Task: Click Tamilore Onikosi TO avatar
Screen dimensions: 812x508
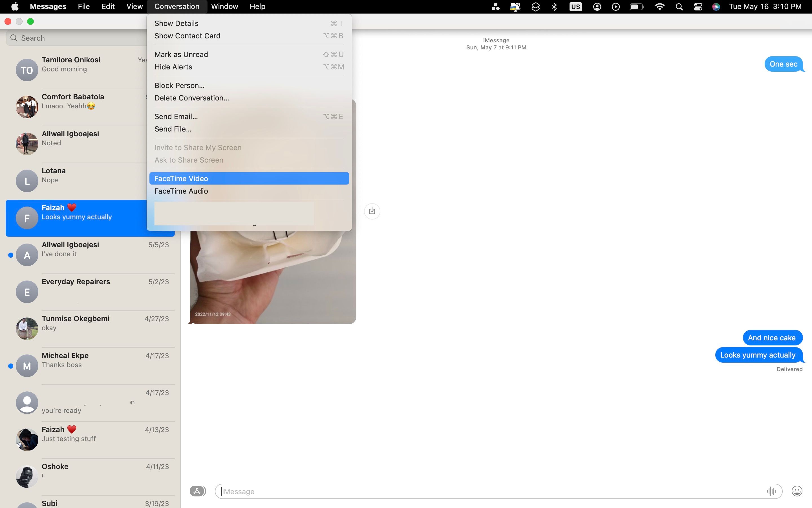Action: (x=27, y=70)
